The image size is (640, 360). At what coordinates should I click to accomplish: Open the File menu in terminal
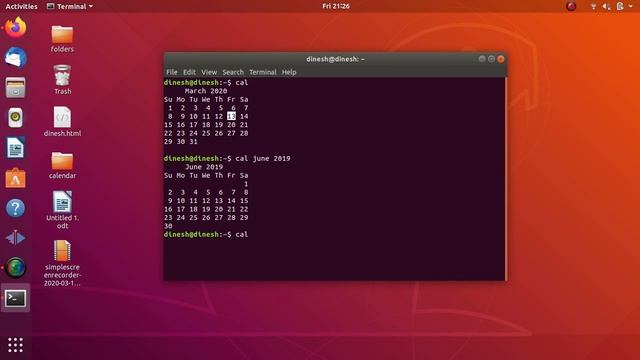171,72
